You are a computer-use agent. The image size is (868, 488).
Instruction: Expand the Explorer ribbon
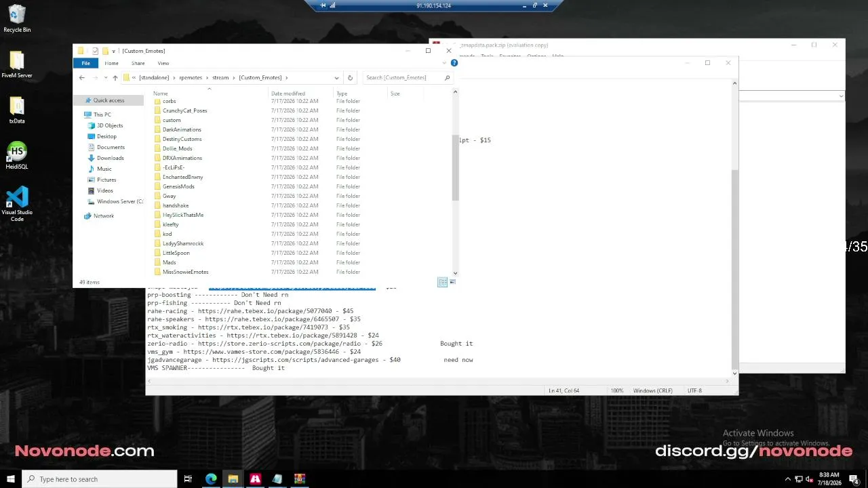446,63
